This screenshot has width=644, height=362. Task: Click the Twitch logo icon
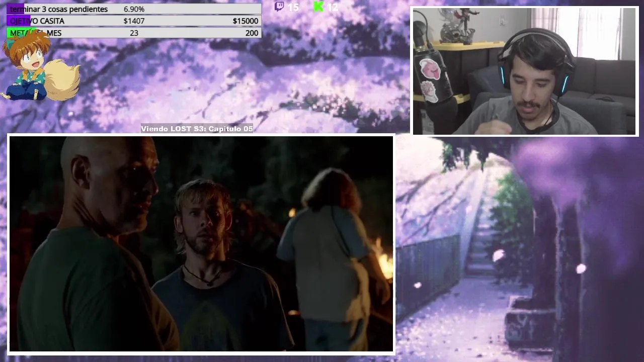[x=279, y=7]
